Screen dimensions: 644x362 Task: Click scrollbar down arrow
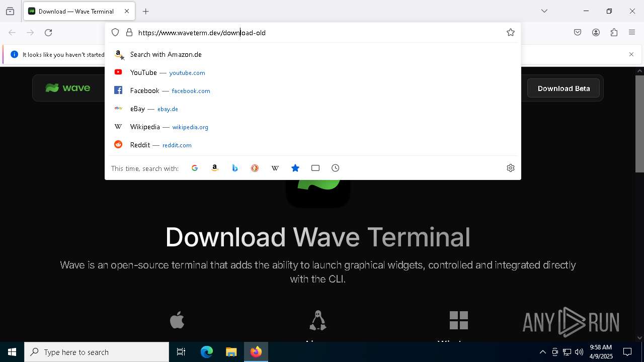click(639, 338)
